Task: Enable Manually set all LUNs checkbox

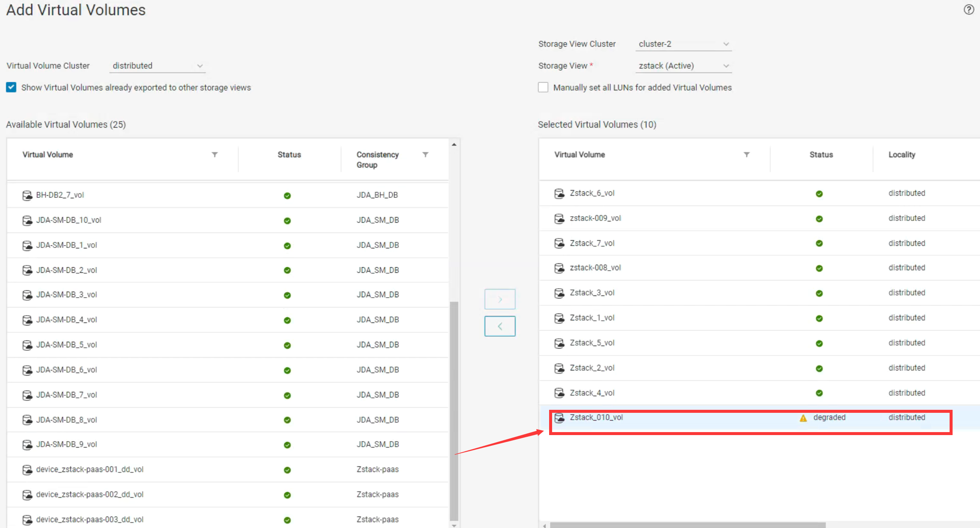Action: 543,87
